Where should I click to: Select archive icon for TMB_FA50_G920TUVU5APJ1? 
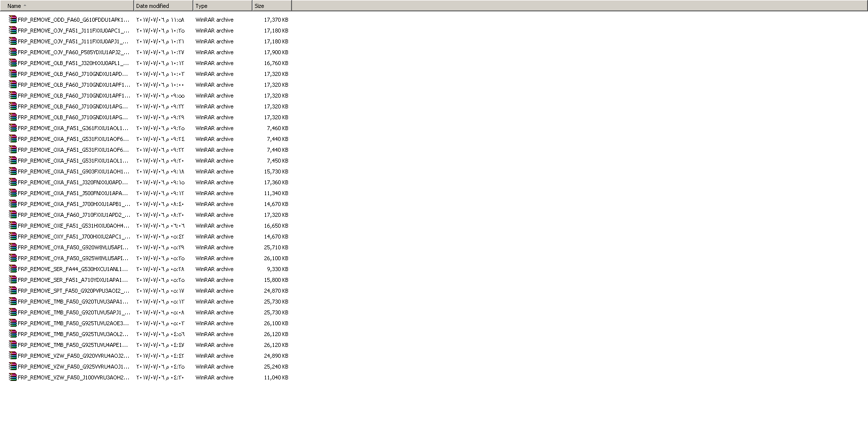13,312
